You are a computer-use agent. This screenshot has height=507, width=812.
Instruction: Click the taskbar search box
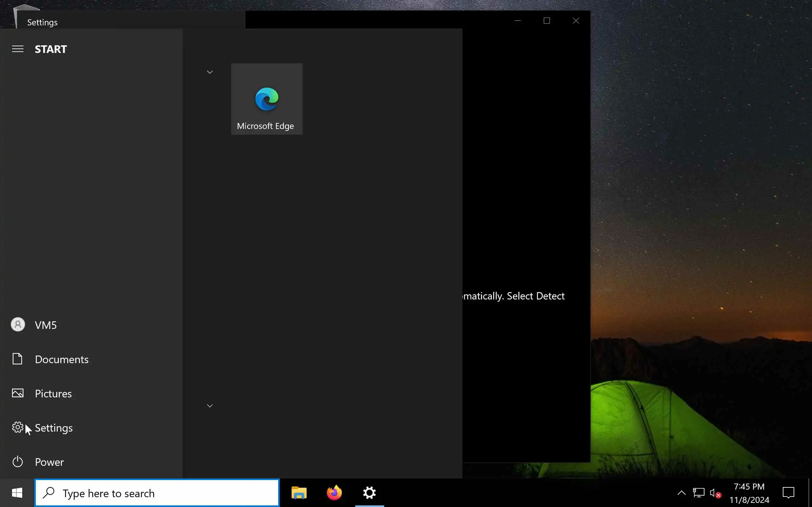tap(157, 493)
